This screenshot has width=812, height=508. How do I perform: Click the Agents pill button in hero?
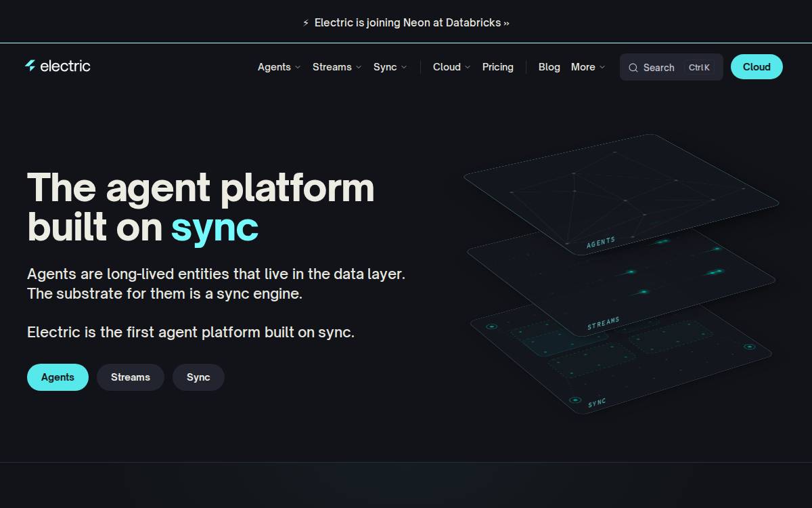(x=58, y=377)
